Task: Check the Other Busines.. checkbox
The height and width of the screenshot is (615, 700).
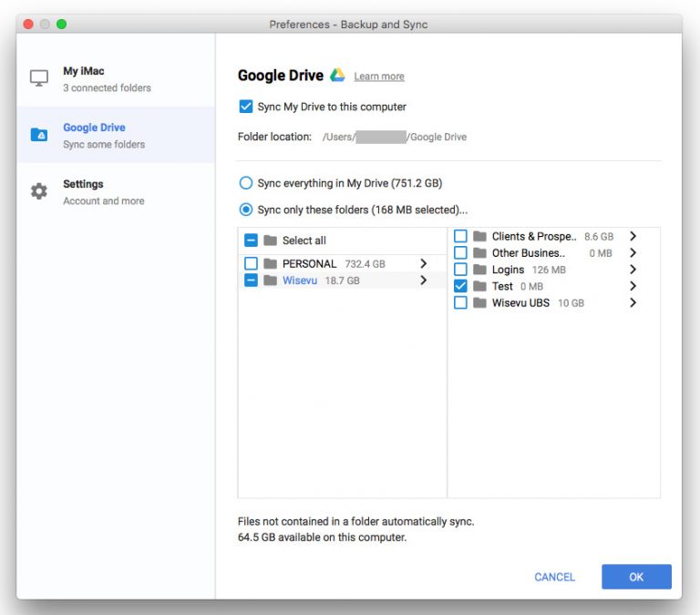Action: 460,253
